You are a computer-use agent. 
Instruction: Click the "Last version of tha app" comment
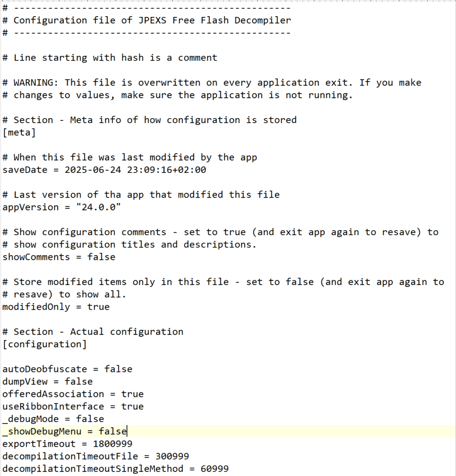(141, 195)
